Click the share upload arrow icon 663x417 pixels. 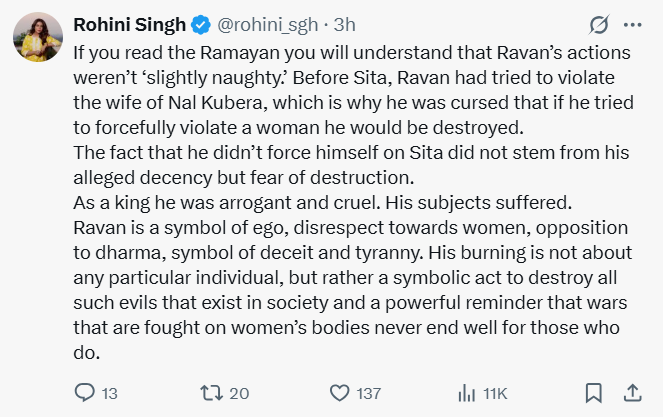tap(632, 393)
